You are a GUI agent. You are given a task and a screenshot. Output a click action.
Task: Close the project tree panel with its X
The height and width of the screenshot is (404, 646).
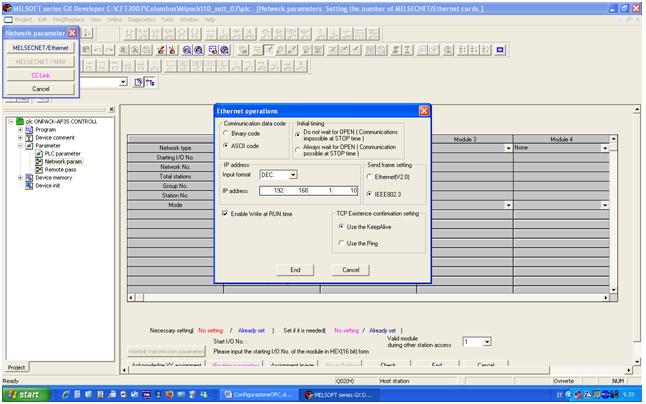point(112,109)
